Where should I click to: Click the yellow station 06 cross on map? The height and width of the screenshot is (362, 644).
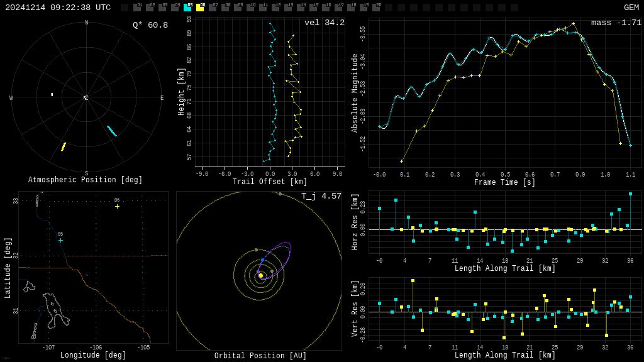(x=117, y=206)
